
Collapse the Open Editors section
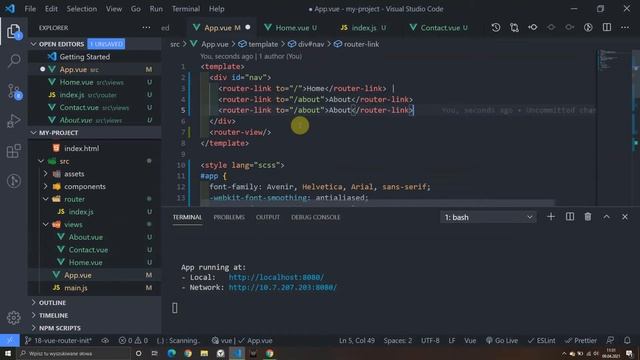coord(34,44)
